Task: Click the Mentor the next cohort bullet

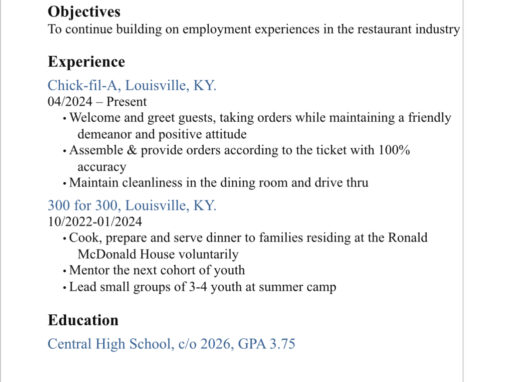Action: (x=157, y=270)
